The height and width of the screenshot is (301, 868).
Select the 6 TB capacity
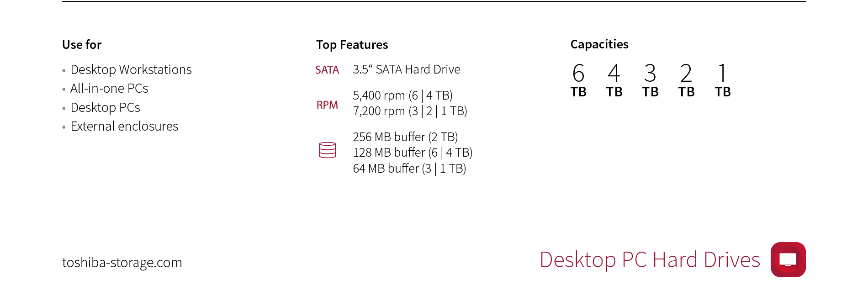(x=578, y=81)
